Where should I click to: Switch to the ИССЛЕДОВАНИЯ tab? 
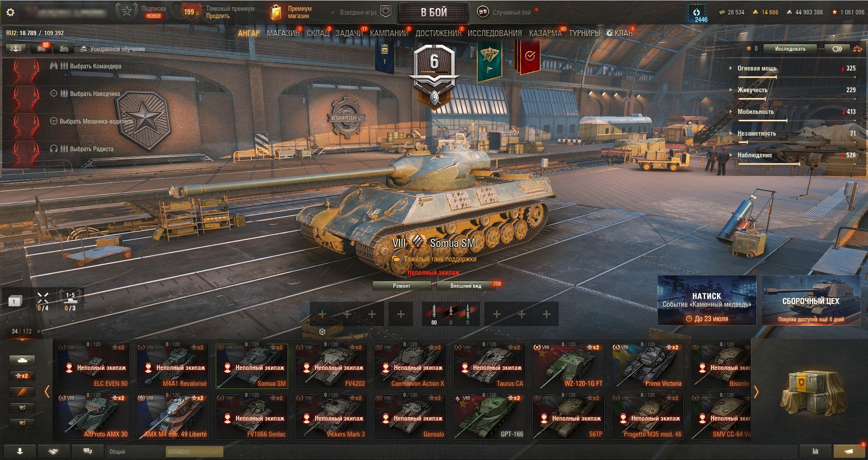[x=494, y=33]
